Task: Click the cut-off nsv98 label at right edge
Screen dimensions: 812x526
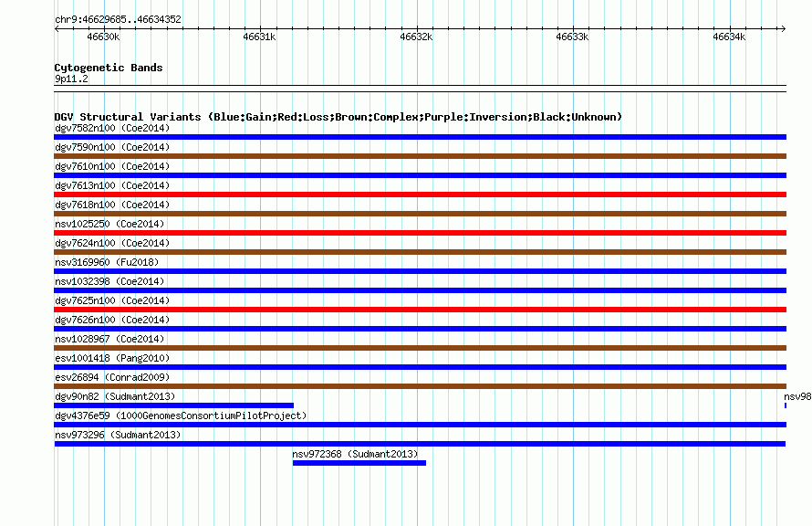Action: [797, 396]
